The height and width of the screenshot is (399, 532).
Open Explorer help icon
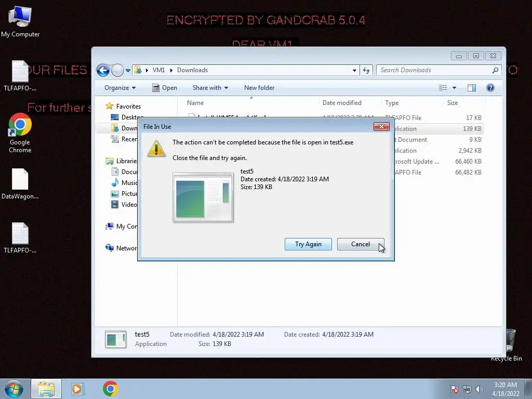coord(490,88)
